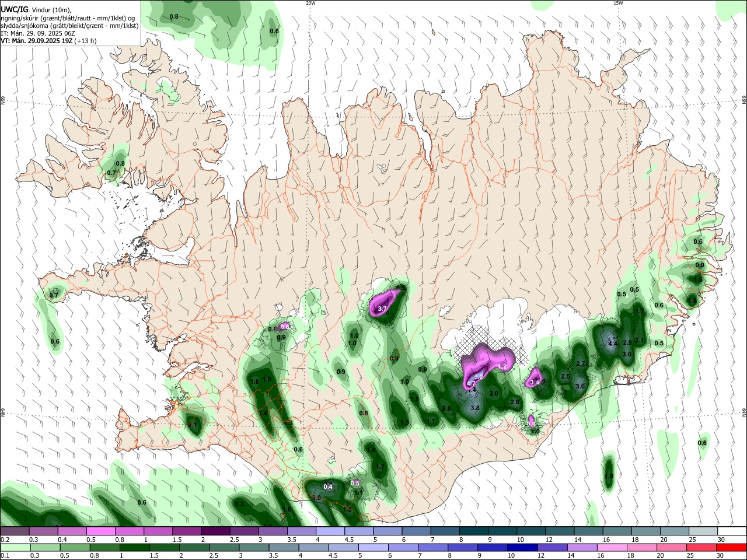Click the light pink 16 swatch in bottom legend
The width and height of the screenshot is (747, 560).
pyautogui.click(x=612, y=547)
